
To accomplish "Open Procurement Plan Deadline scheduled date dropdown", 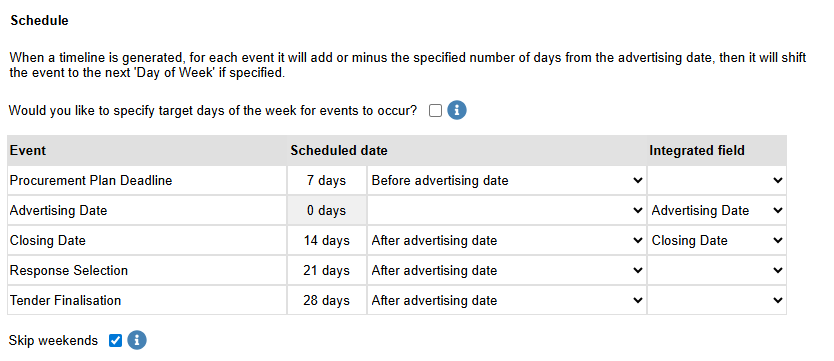I will coord(506,181).
